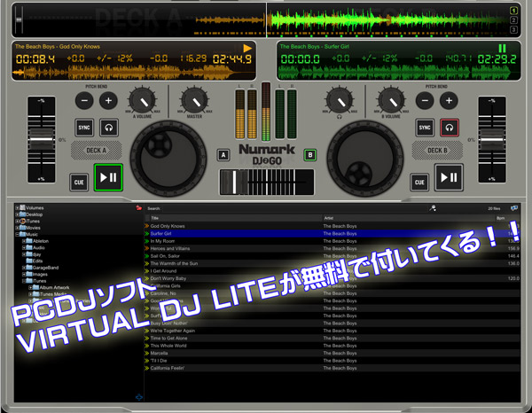This screenshot has height=413, width=532.
Task: Click Deck A pitch bend plus button
Action: (108, 101)
